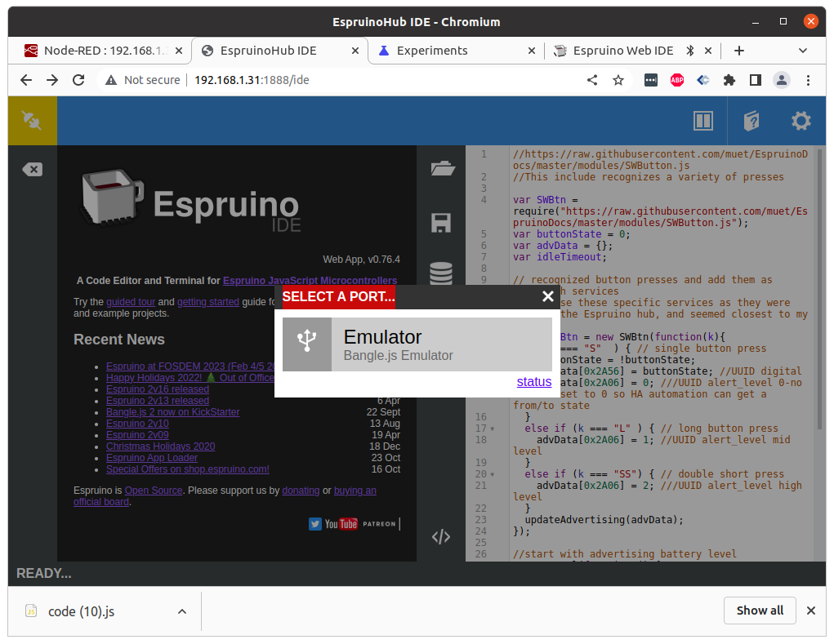
Task: Close the Select a Port dialog
Action: pos(548,296)
